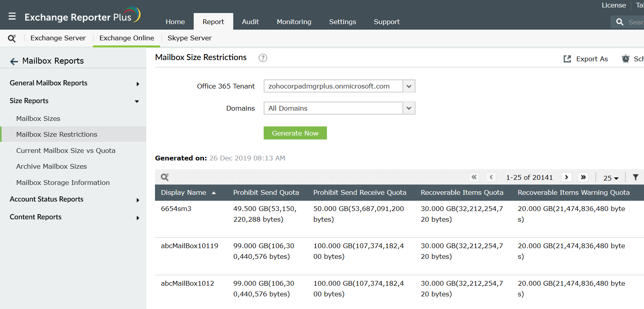
Task: Sort by Recoverable Items Quota column
Action: tap(462, 192)
